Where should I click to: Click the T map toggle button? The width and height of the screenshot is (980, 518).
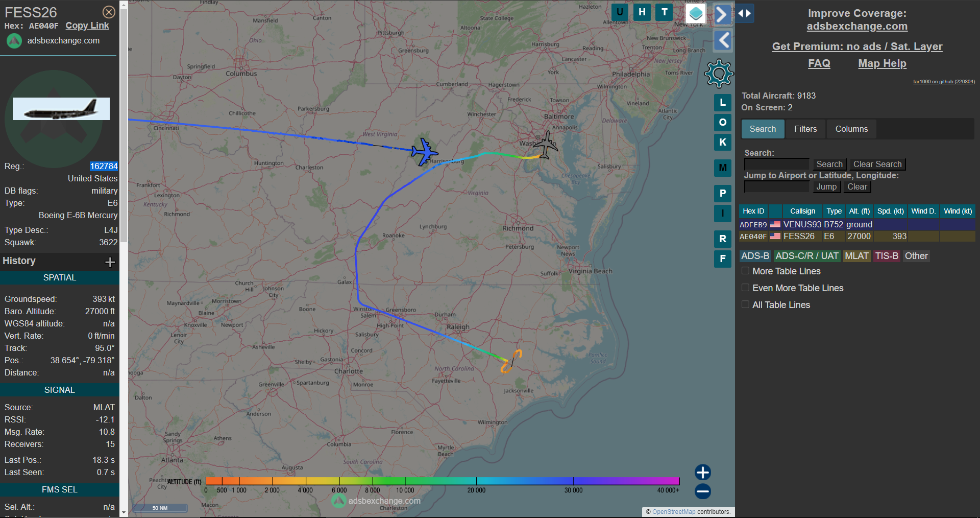[664, 12]
